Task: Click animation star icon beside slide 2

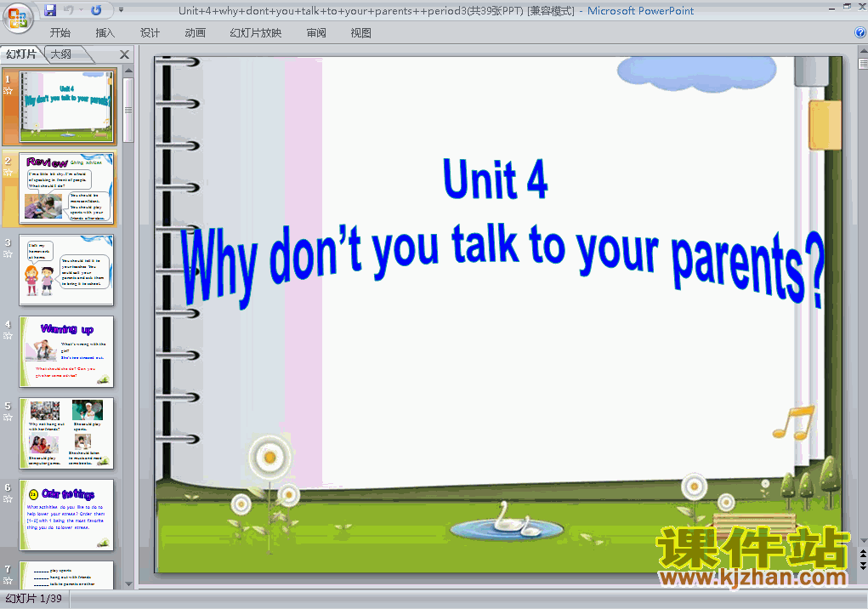Action: click(x=8, y=173)
